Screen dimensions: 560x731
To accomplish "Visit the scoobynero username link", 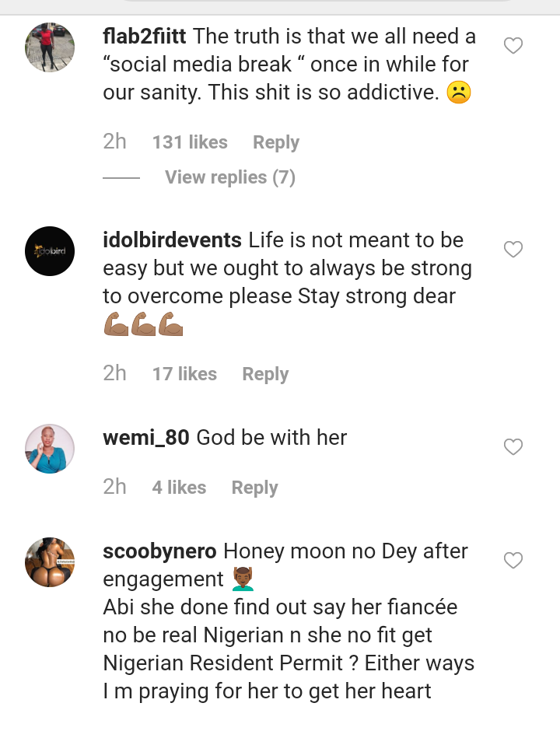I will click(159, 551).
